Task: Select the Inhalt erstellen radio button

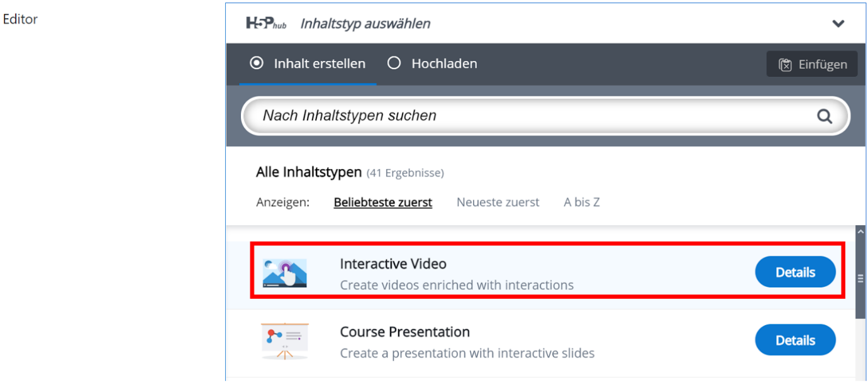Action: click(x=257, y=63)
